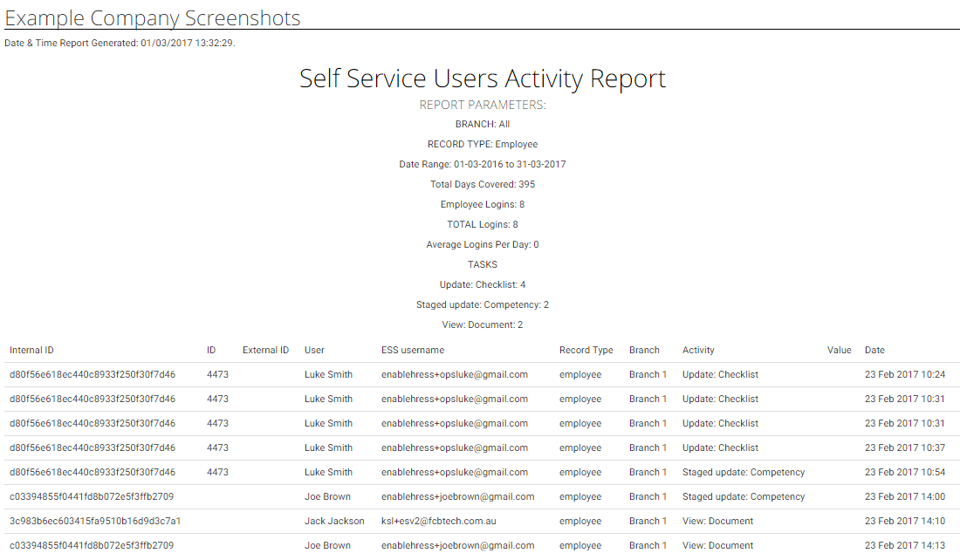
Task: Click Joe Brown's ESS username in 14:00 row
Action: pos(458,497)
